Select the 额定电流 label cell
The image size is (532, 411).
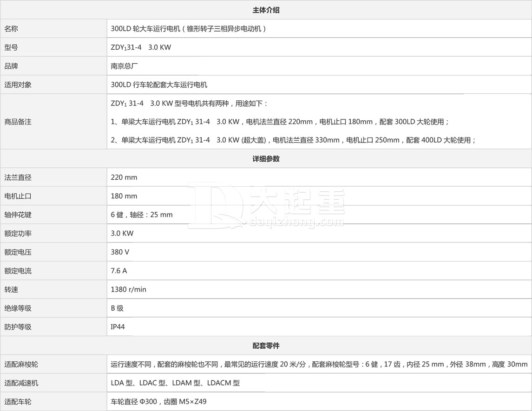click(53, 271)
